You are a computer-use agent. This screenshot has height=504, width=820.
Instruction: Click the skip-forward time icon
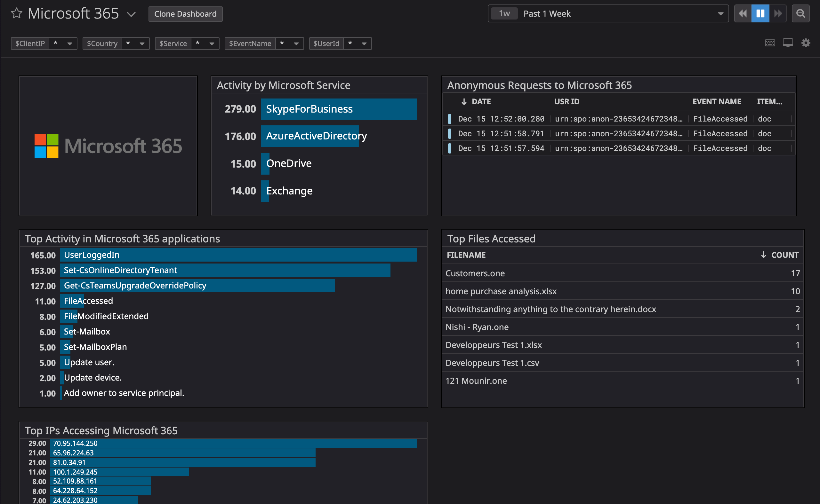[778, 13]
